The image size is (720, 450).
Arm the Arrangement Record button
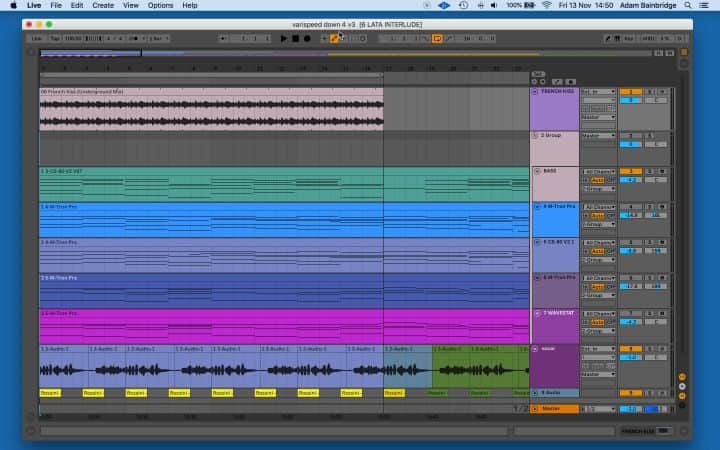pos(307,39)
